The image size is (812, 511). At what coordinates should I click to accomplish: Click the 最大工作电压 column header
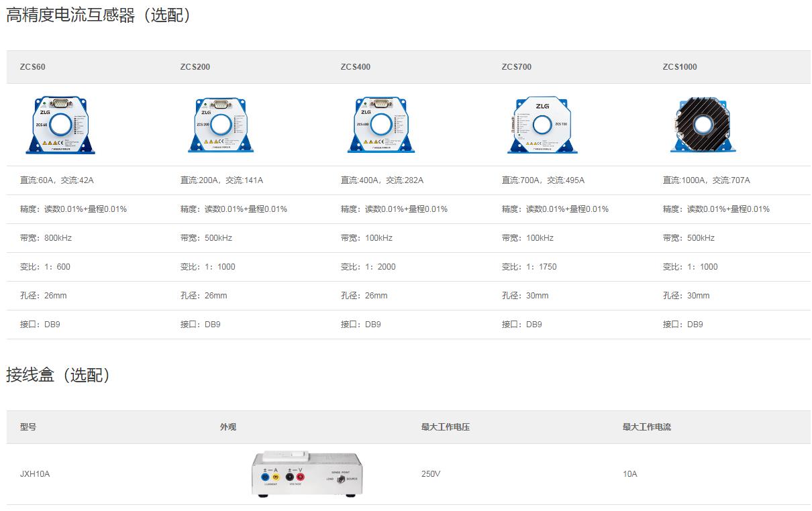click(x=446, y=427)
